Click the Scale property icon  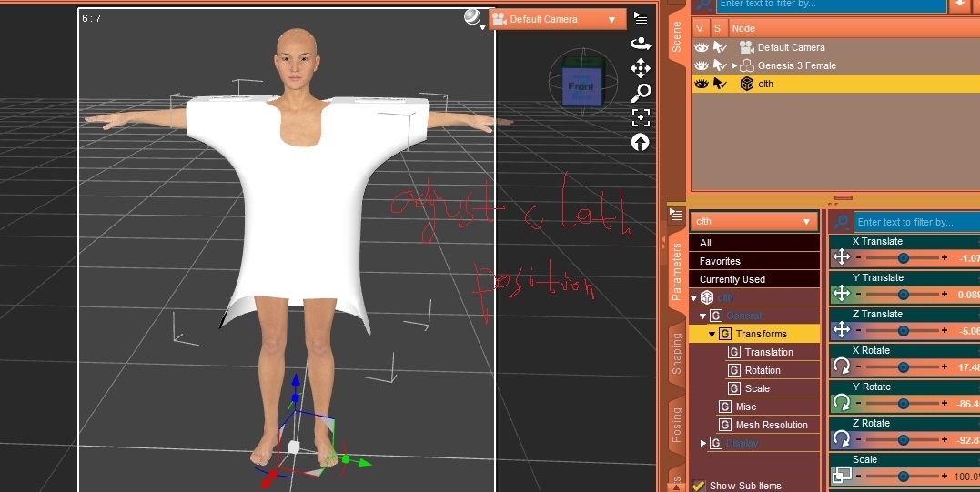pos(842,475)
